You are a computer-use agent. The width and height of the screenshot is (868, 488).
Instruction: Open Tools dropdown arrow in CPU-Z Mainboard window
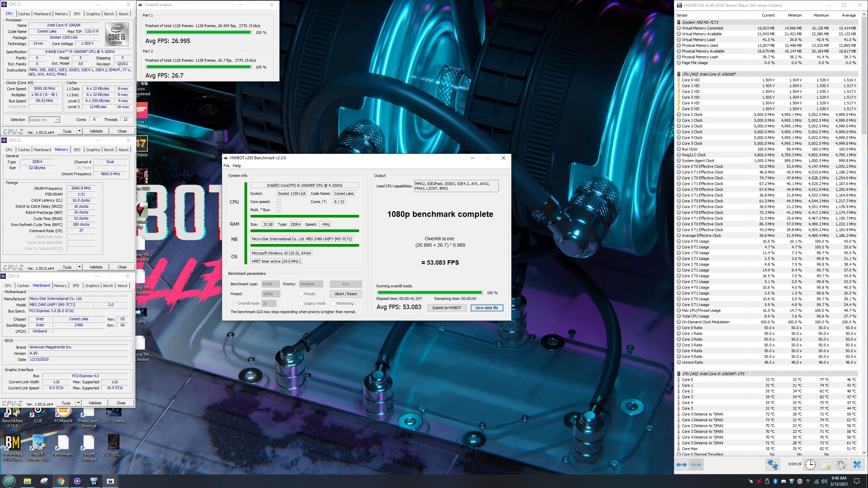(x=78, y=403)
